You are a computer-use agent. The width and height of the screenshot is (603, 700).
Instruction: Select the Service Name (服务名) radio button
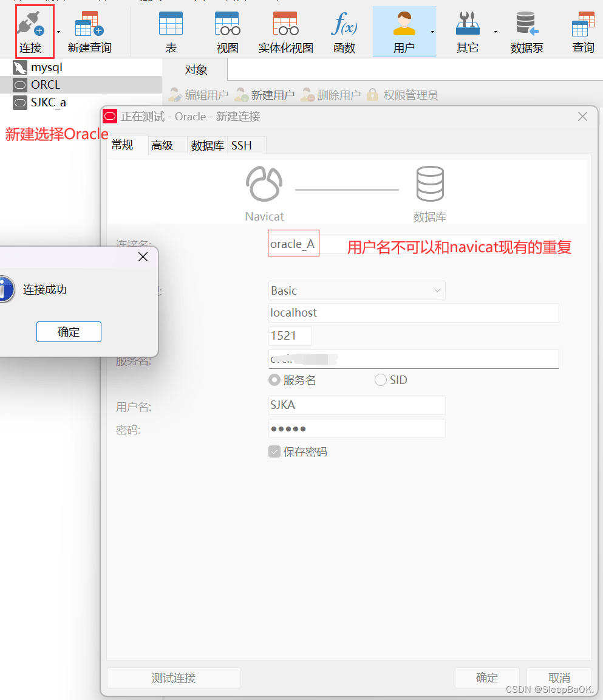pyautogui.click(x=274, y=380)
